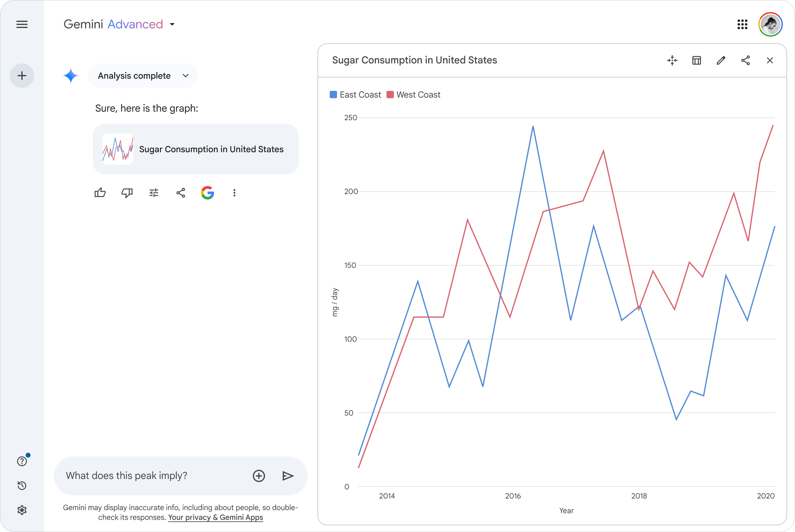Click the Gemini sparkle icon
The image size is (795, 532).
tap(71, 76)
